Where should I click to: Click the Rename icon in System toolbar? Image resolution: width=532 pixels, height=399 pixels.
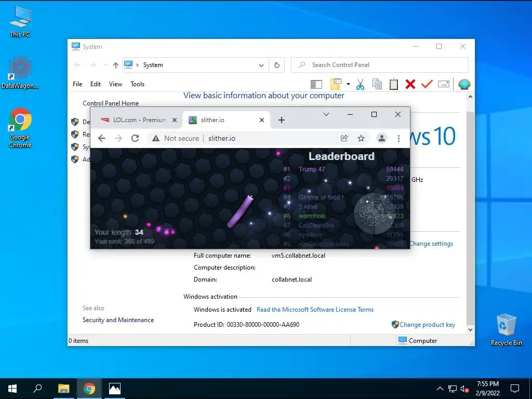coord(444,84)
